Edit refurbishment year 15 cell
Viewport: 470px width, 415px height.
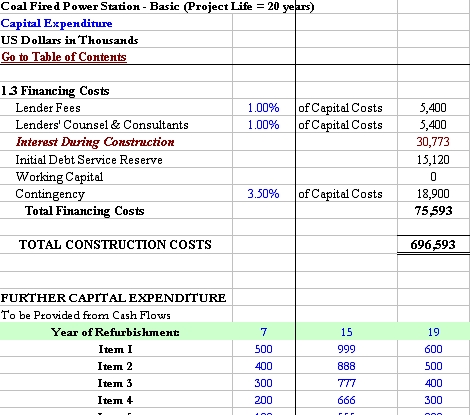pyautogui.click(x=346, y=332)
